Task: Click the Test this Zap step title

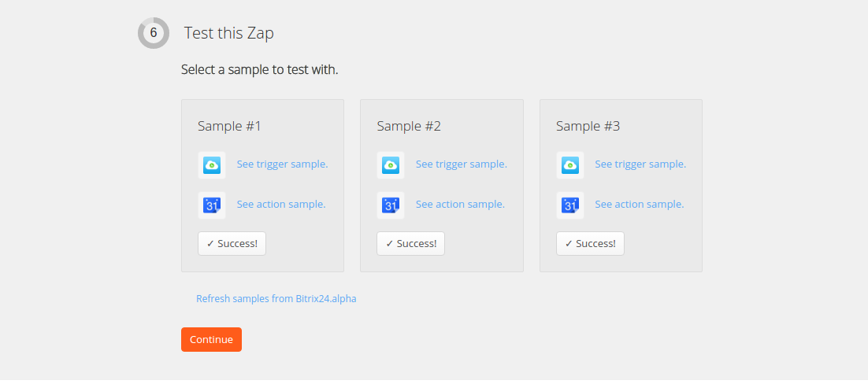Action: (229, 33)
